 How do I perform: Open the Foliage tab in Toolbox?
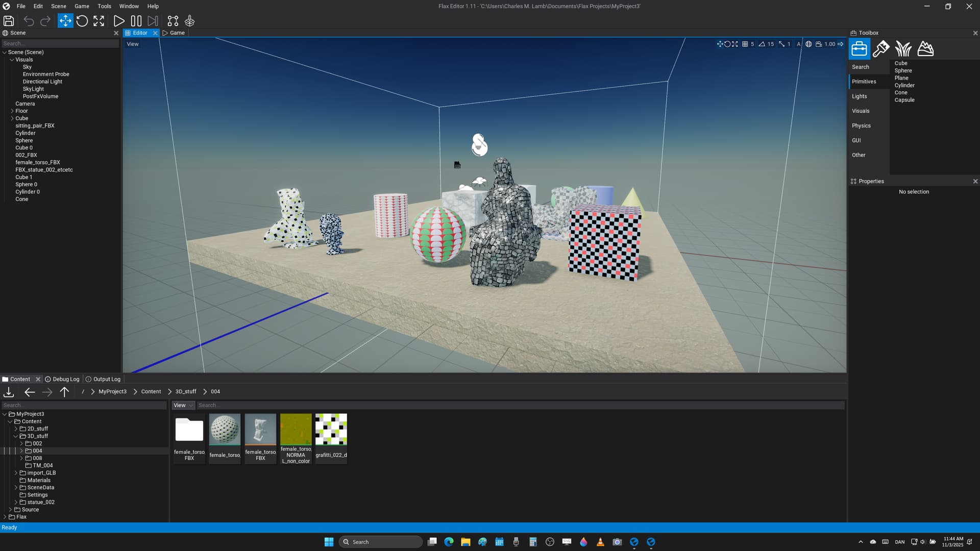tap(903, 49)
